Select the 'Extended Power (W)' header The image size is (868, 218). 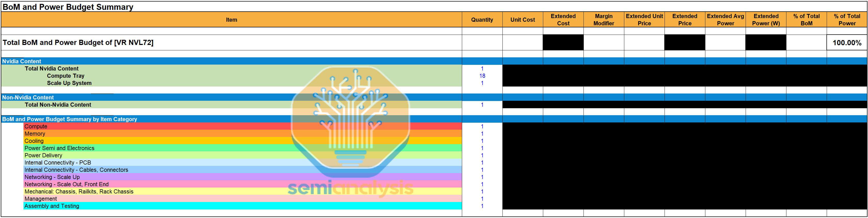tap(766, 20)
